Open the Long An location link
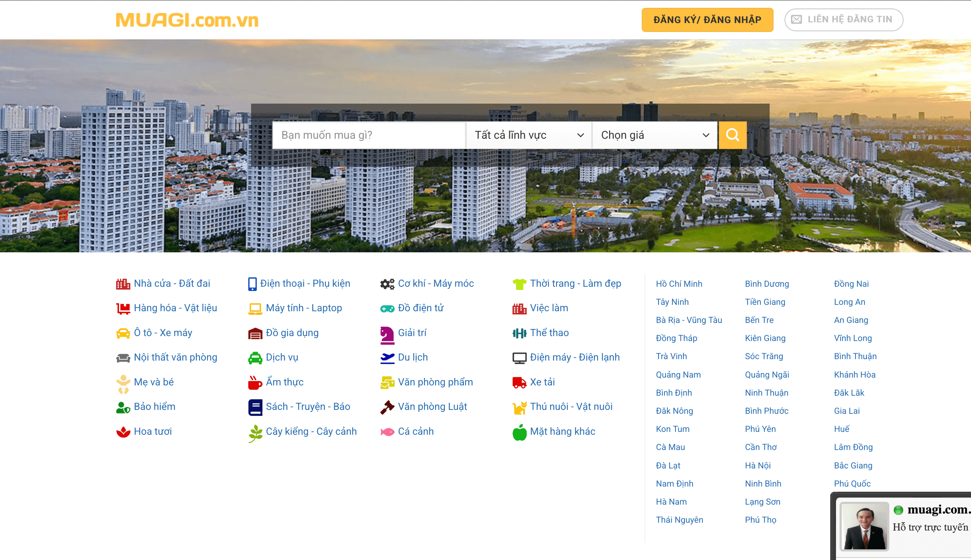 click(849, 302)
